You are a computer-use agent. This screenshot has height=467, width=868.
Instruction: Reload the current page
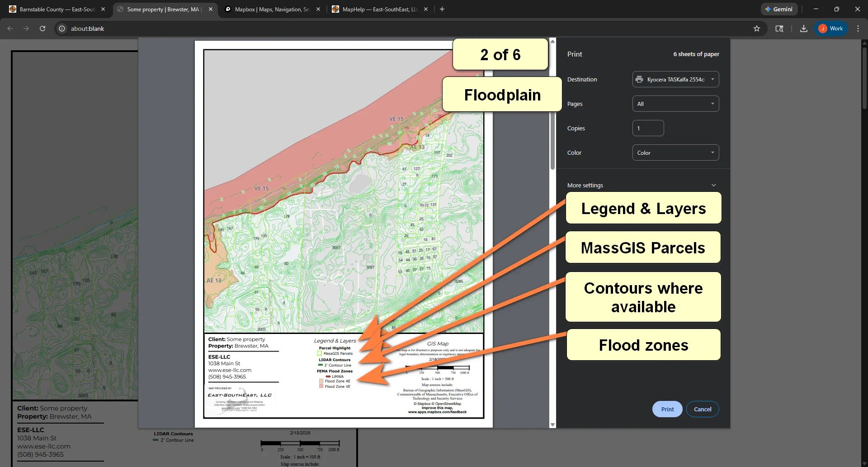pos(42,28)
